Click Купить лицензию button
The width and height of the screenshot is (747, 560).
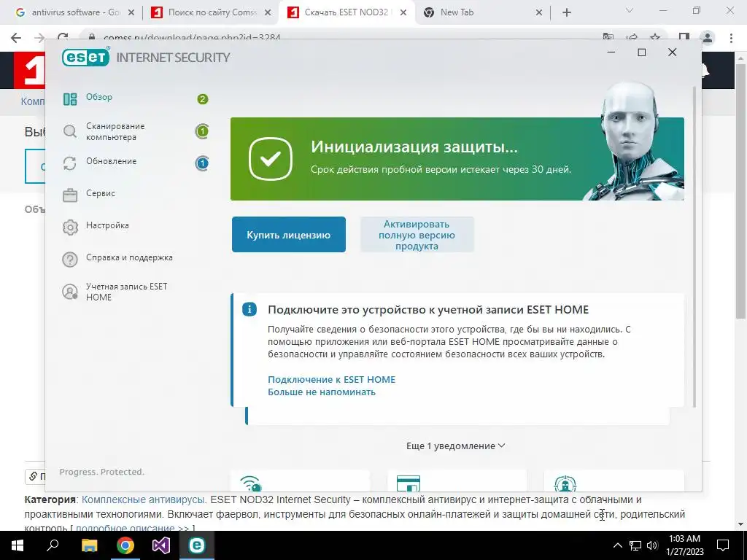pyautogui.click(x=289, y=235)
